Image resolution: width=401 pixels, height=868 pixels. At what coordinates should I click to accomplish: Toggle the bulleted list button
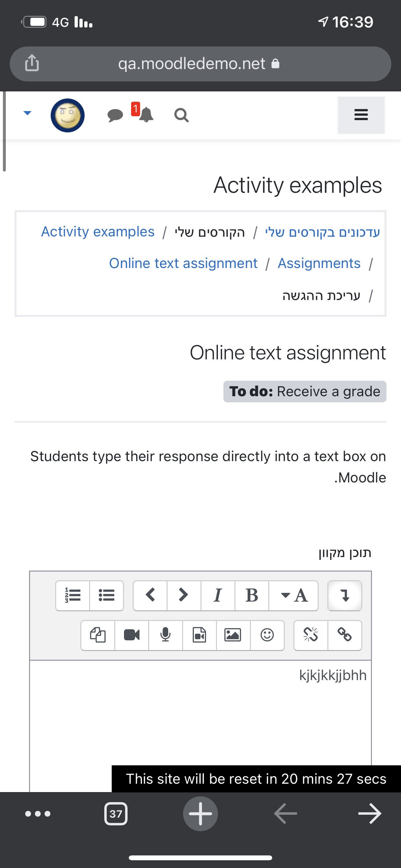(x=107, y=595)
